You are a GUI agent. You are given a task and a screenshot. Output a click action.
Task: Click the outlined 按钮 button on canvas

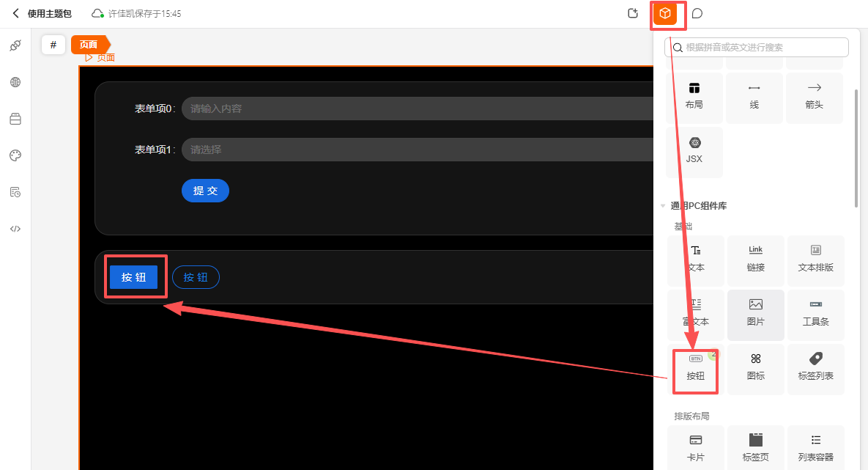196,277
